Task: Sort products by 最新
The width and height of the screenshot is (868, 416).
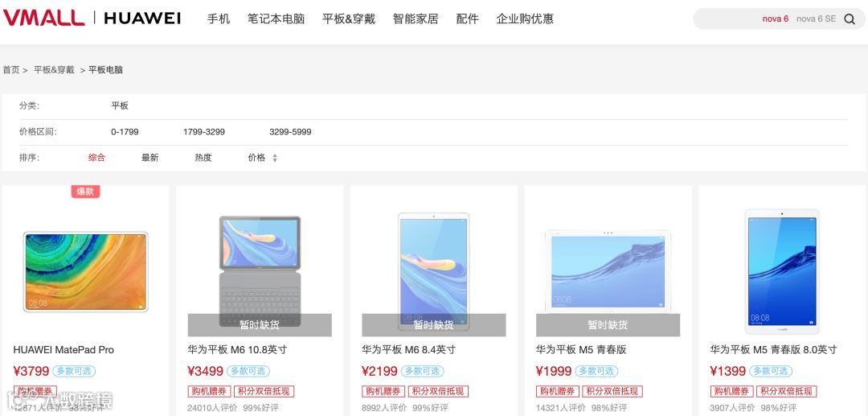Action: (150, 158)
